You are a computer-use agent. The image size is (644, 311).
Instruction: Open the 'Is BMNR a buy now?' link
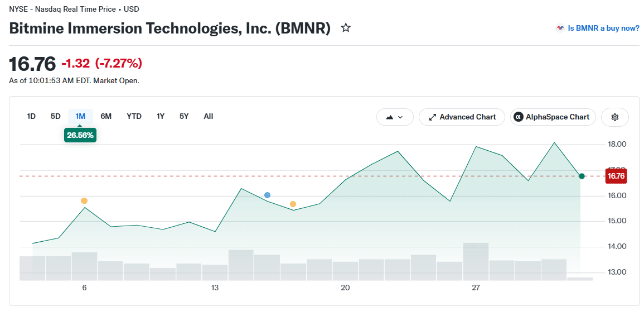pyautogui.click(x=603, y=28)
